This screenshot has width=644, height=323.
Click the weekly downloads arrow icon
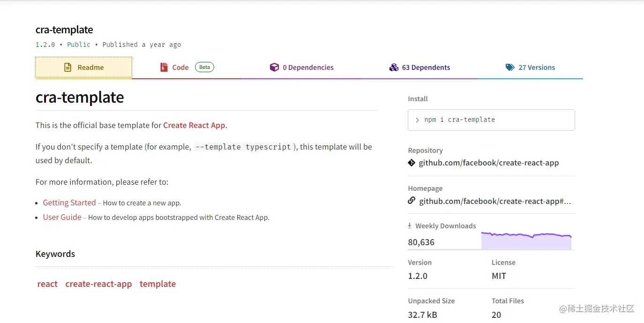(x=410, y=225)
